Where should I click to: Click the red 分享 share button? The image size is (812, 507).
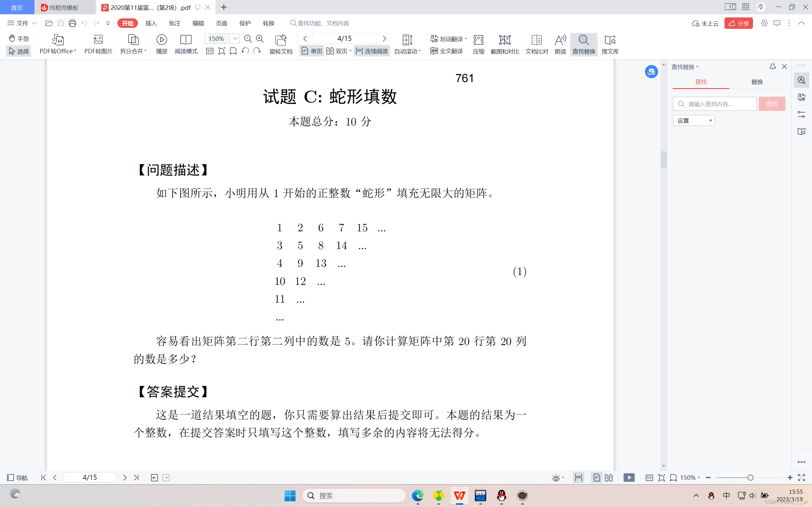pos(738,23)
